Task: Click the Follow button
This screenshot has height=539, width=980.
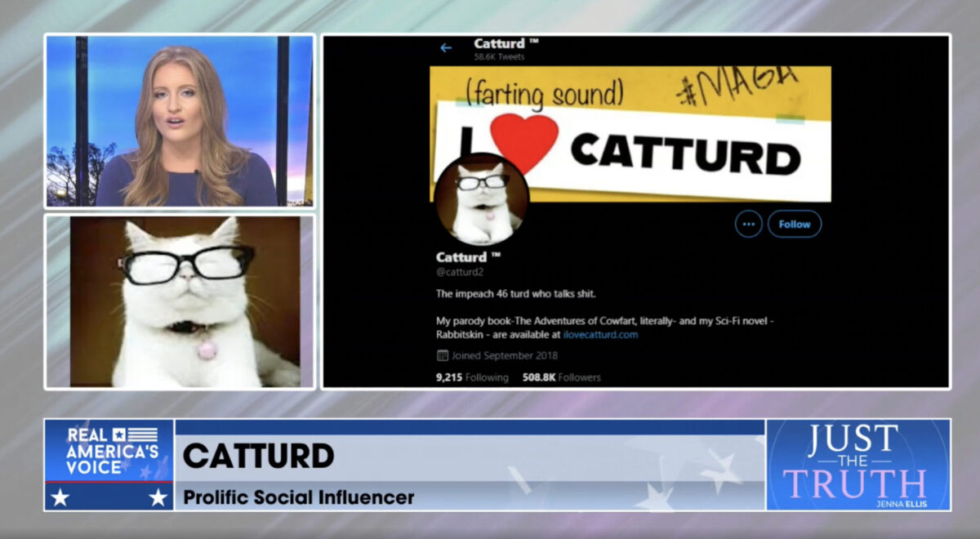Action: pos(795,224)
